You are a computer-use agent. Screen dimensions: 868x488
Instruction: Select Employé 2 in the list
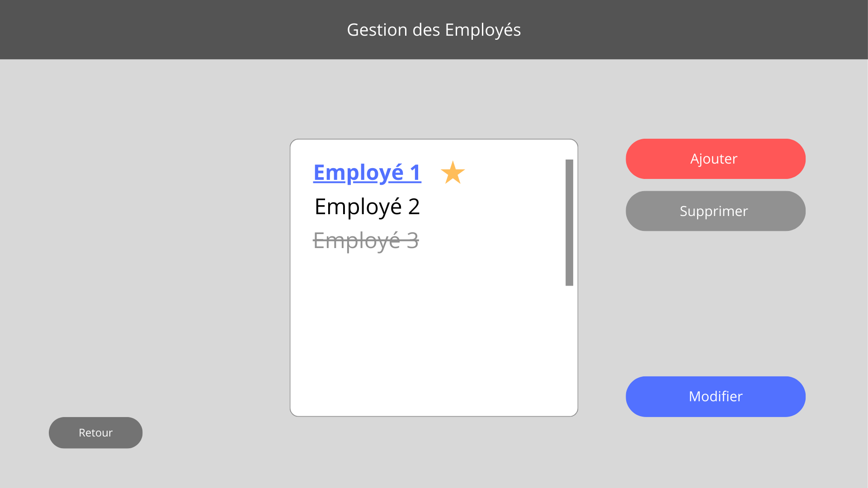click(367, 207)
